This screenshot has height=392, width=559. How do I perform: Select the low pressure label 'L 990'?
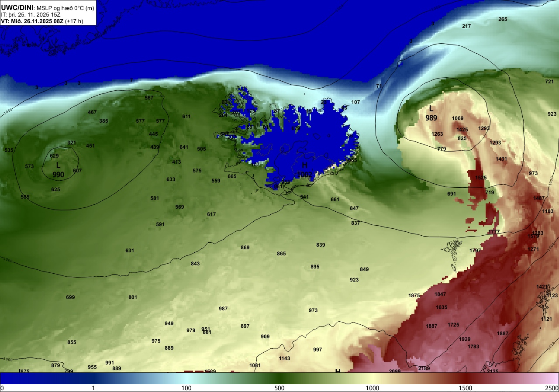pyautogui.click(x=58, y=170)
